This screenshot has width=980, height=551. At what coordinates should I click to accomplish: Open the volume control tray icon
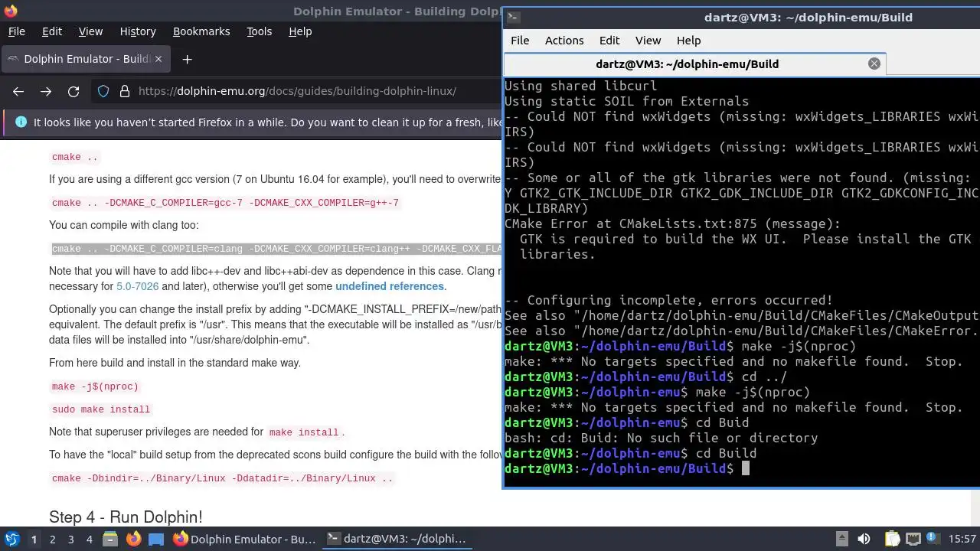[x=864, y=539]
